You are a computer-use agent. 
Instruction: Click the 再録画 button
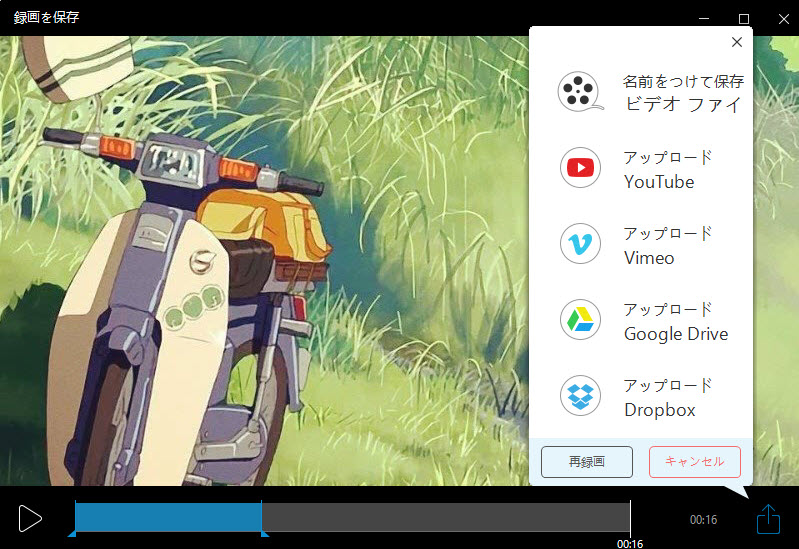click(x=587, y=462)
